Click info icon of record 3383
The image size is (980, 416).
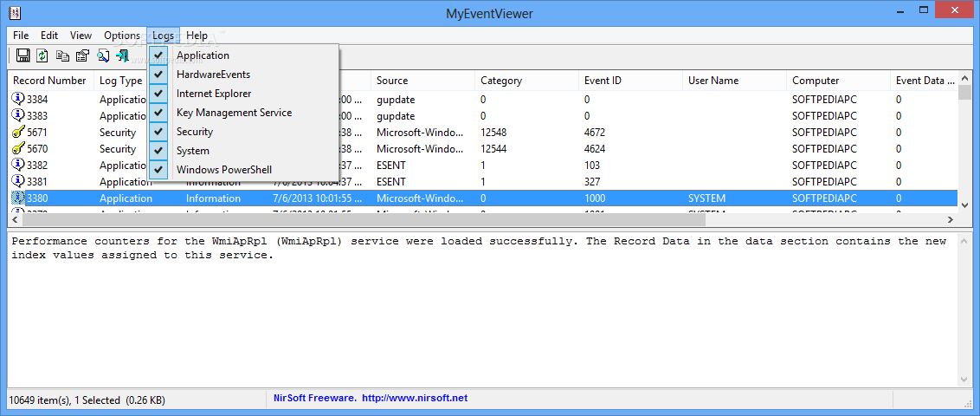(x=18, y=116)
